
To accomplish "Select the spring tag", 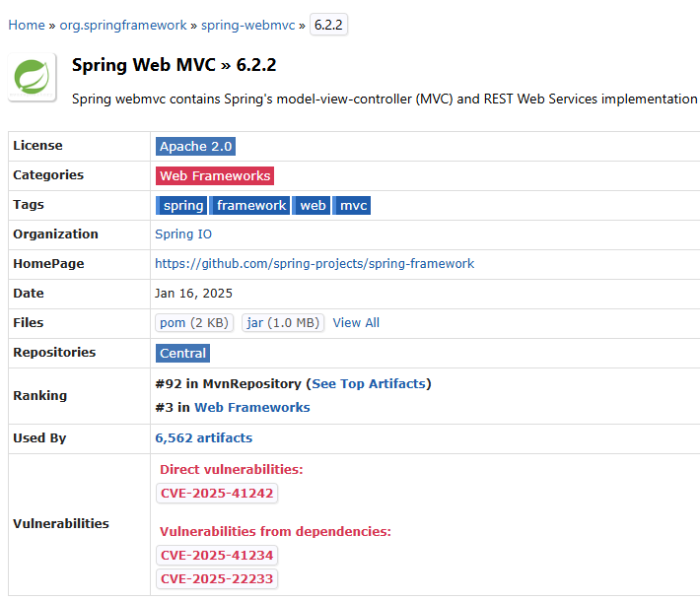I will pos(181,205).
